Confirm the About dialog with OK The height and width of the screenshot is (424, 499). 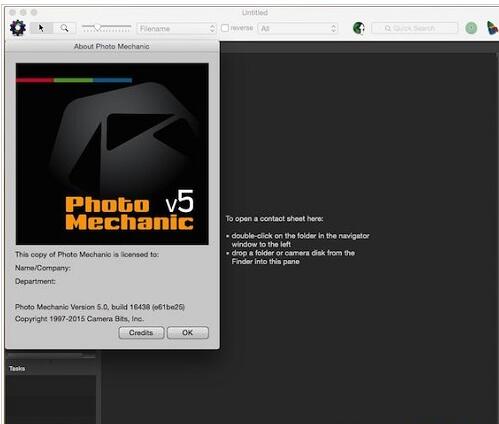point(188,333)
